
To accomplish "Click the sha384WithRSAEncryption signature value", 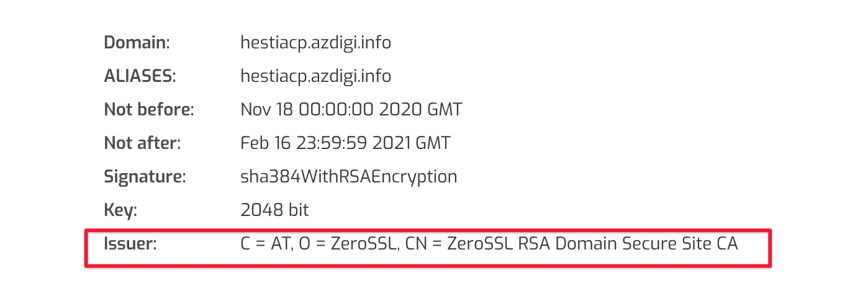I will (348, 177).
